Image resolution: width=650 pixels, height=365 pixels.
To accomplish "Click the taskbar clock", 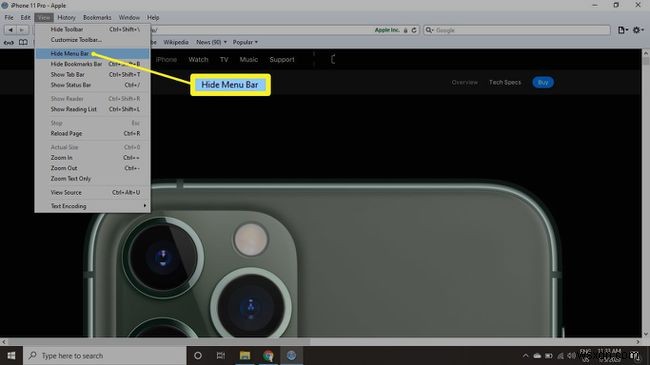I will [609, 355].
